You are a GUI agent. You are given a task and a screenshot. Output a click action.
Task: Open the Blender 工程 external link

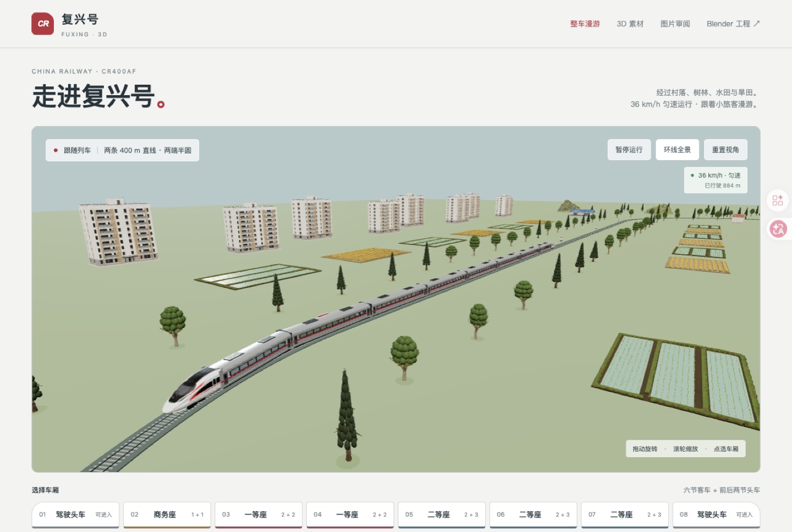pyautogui.click(x=733, y=24)
